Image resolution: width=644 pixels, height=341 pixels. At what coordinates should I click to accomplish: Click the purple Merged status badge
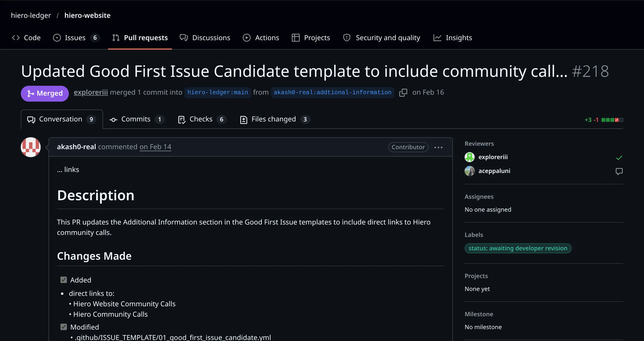(x=45, y=93)
